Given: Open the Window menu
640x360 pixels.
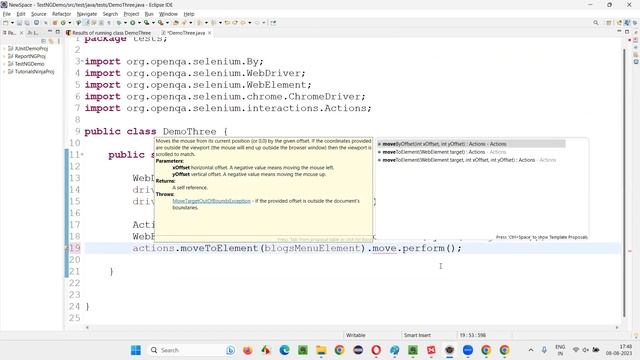Looking at the screenshot, I should [168, 14].
